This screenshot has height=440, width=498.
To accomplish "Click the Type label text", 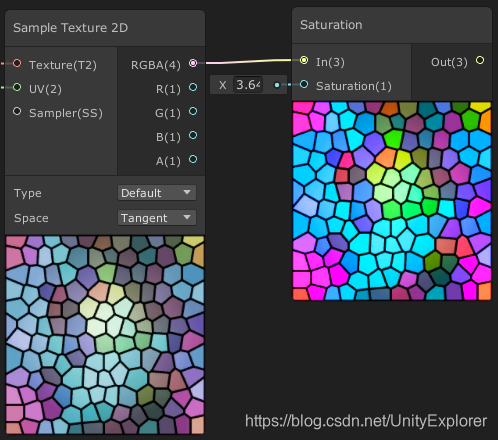I will (28, 193).
